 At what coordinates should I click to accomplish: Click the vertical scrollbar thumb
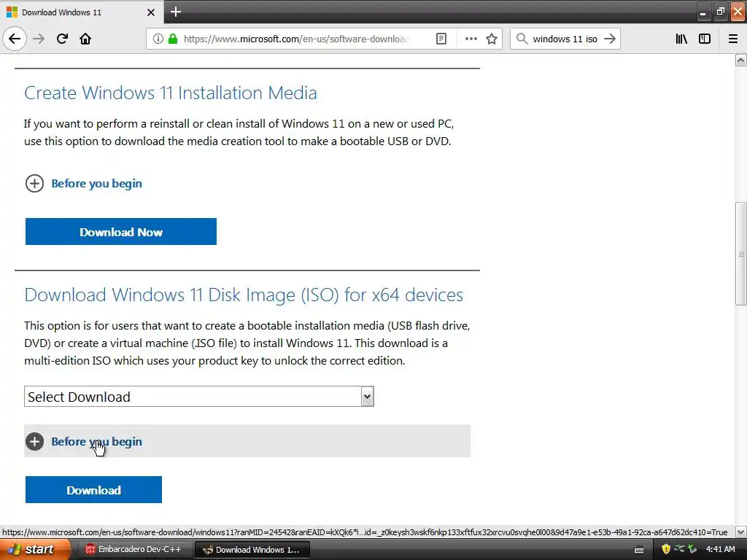[x=741, y=254]
